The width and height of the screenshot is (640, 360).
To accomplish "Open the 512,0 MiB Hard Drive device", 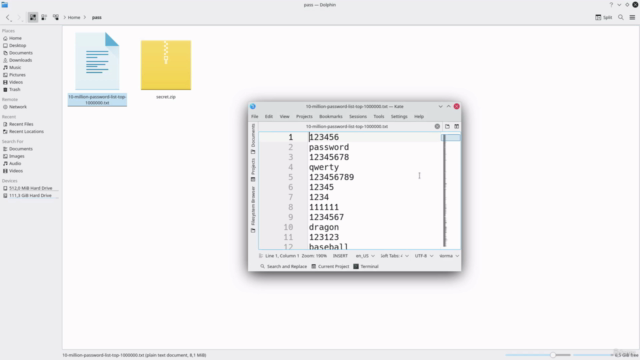I will pos(31,188).
